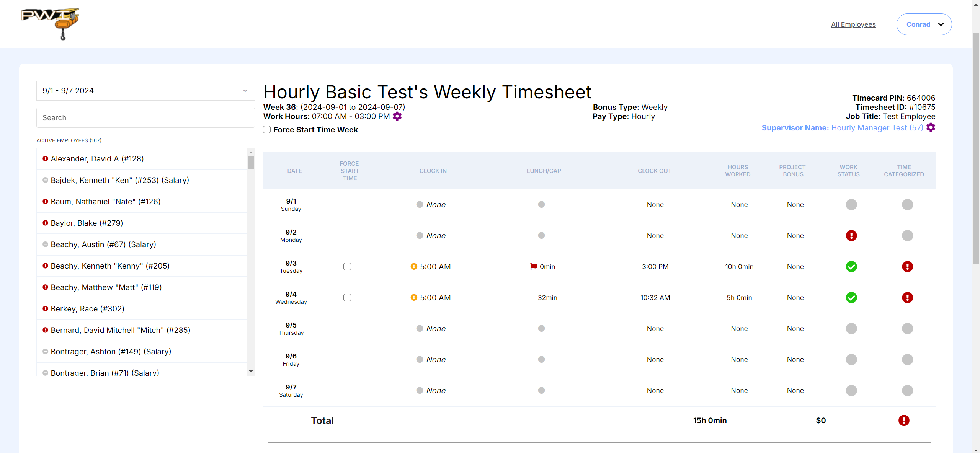This screenshot has height=453, width=980.
Task: Click the red alert in Total row
Action: (x=903, y=420)
